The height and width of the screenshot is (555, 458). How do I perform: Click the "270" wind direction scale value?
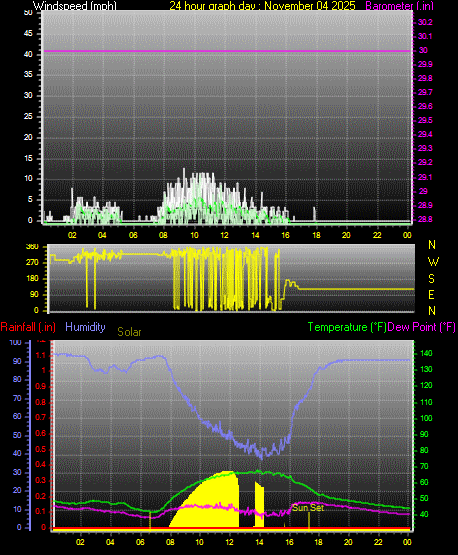click(x=32, y=263)
